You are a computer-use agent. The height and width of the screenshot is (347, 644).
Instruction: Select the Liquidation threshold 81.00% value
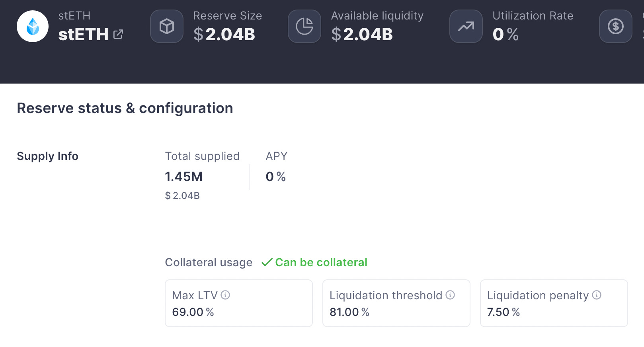[349, 312]
